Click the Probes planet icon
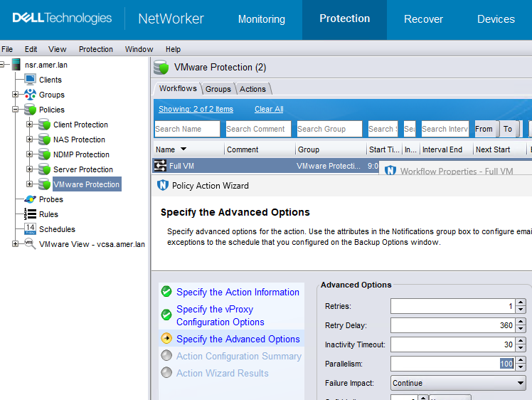 pos(30,199)
